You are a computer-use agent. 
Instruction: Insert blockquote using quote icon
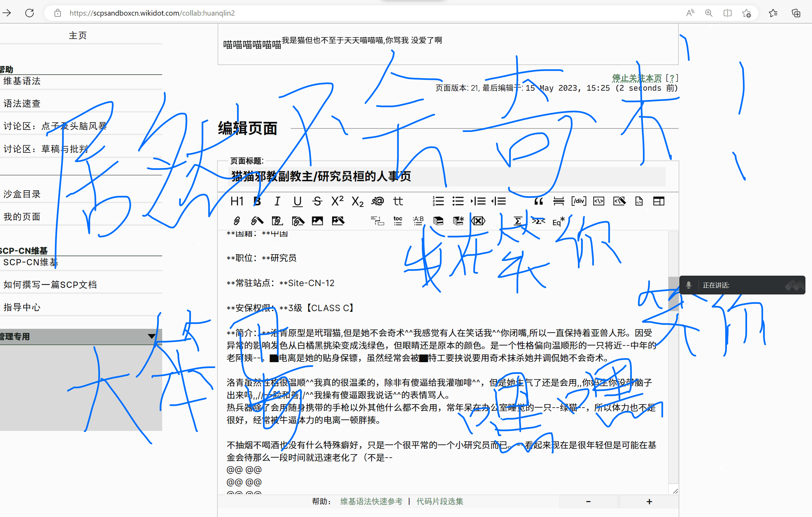coord(538,201)
